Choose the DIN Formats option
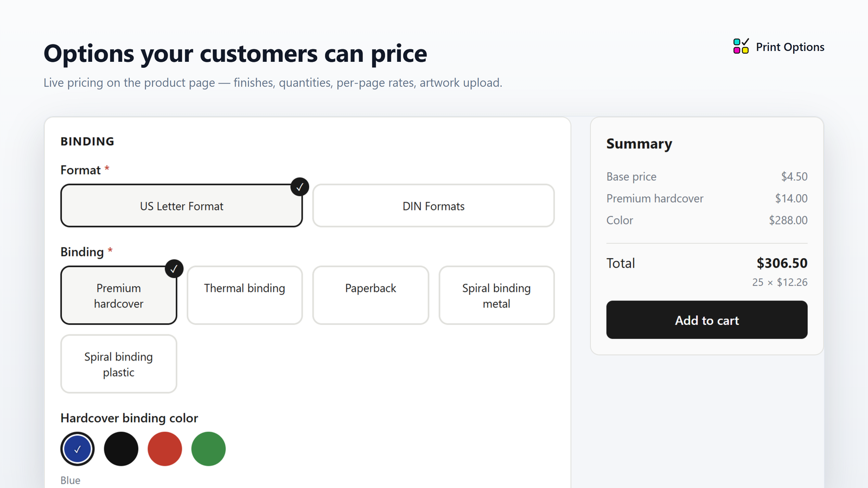Viewport: 868px width, 488px height. tap(433, 206)
